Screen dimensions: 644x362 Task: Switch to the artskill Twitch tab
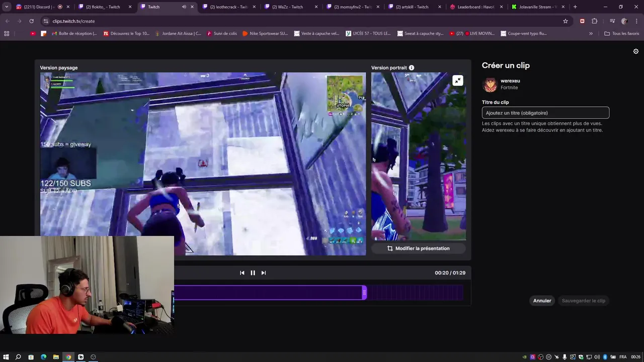[415, 7]
